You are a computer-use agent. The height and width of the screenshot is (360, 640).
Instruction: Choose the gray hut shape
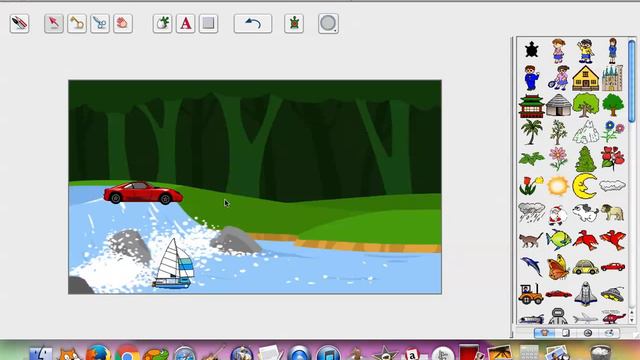pos(558,105)
